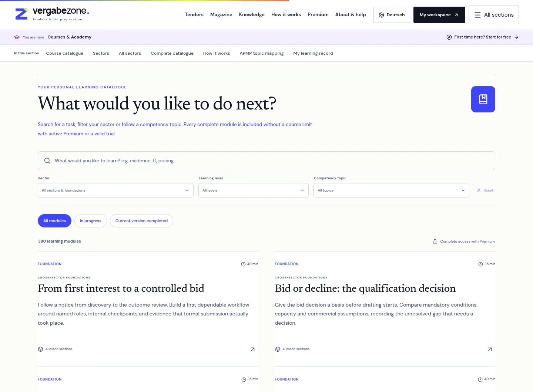The width and height of the screenshot is (533, 392).
Task: Click the compass icon beside First time here
Action: pos(449,37)
